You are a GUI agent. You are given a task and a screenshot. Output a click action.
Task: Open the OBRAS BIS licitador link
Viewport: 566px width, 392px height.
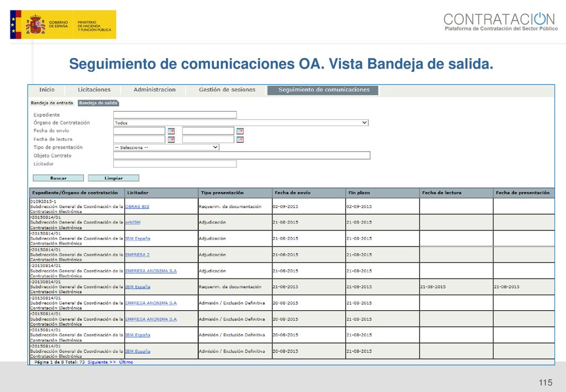(x=137, y=206)
